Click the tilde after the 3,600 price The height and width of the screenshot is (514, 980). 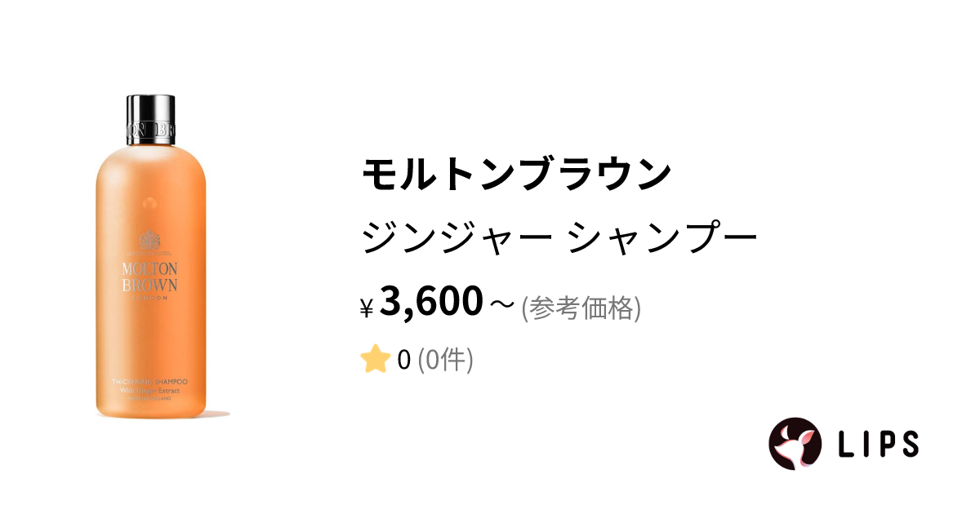pyautogui.click(x=501, y=305)
